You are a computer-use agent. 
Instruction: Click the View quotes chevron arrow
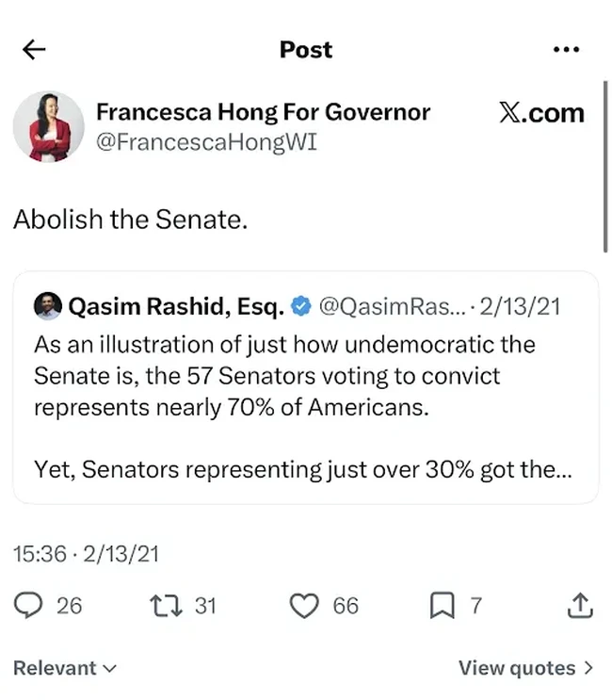coord(588,668)
